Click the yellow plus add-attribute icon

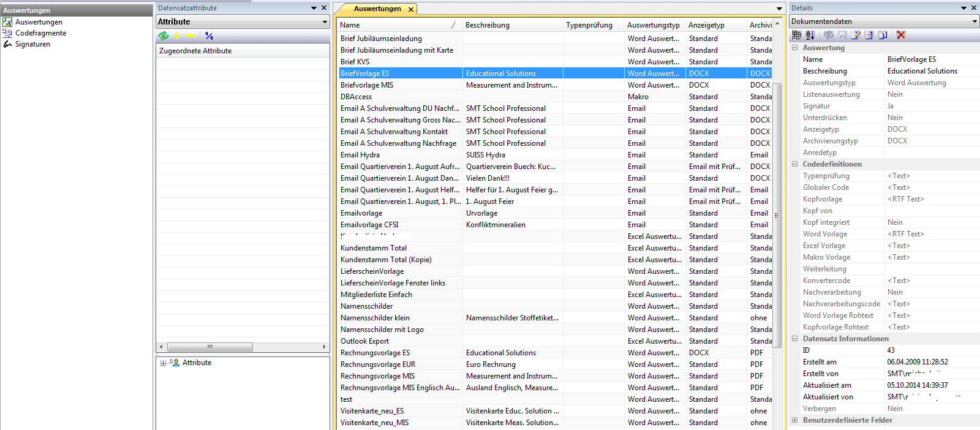point(177,36)
